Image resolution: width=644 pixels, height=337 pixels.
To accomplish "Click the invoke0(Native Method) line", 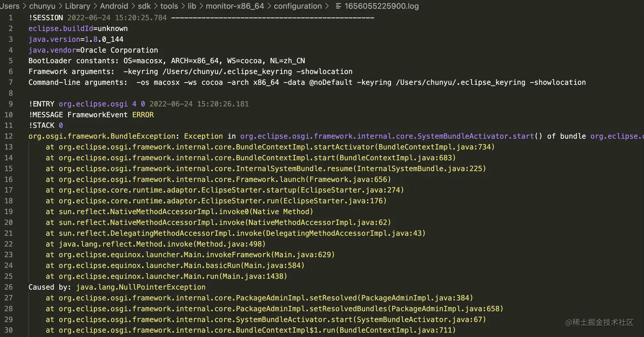I will point(179,212).
